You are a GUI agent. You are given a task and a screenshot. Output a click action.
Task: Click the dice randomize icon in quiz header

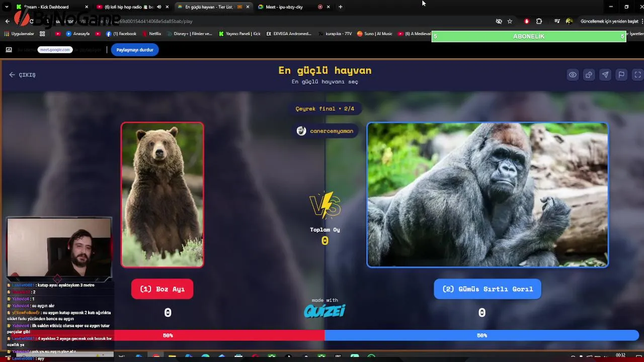pos(589,75)
